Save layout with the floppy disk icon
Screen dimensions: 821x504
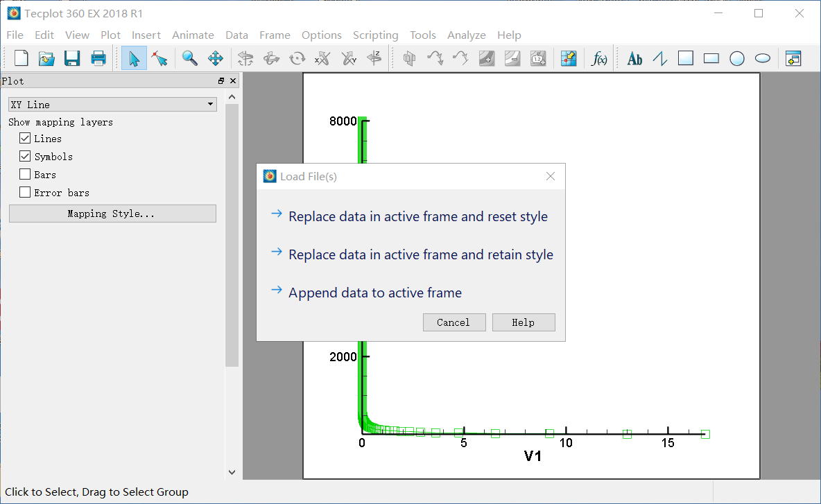[72, 58]
